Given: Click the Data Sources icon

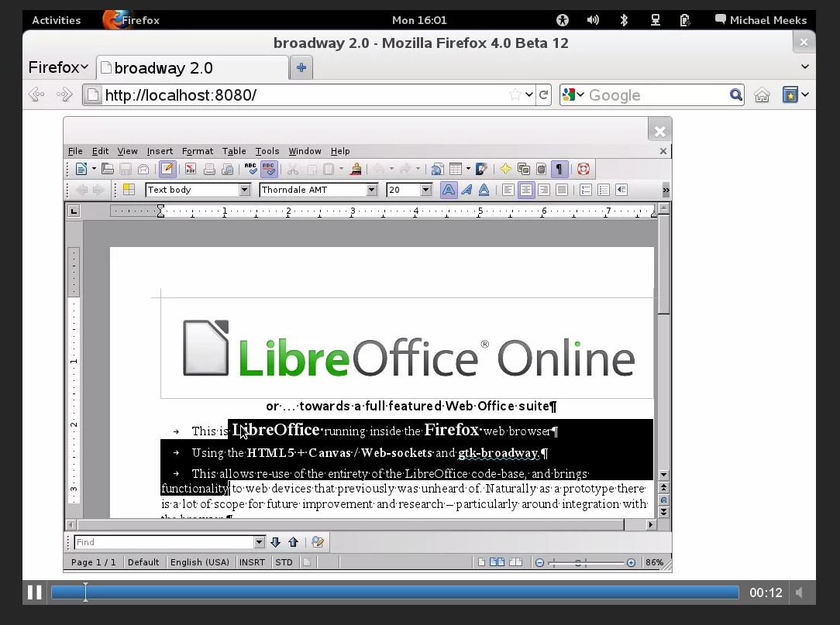Looking at the screenshot, I should (x=542, y=170).
